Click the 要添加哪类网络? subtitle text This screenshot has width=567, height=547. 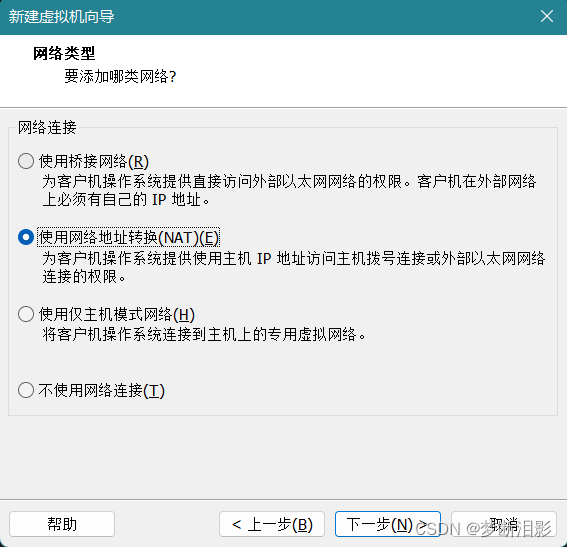coord(120,76)
